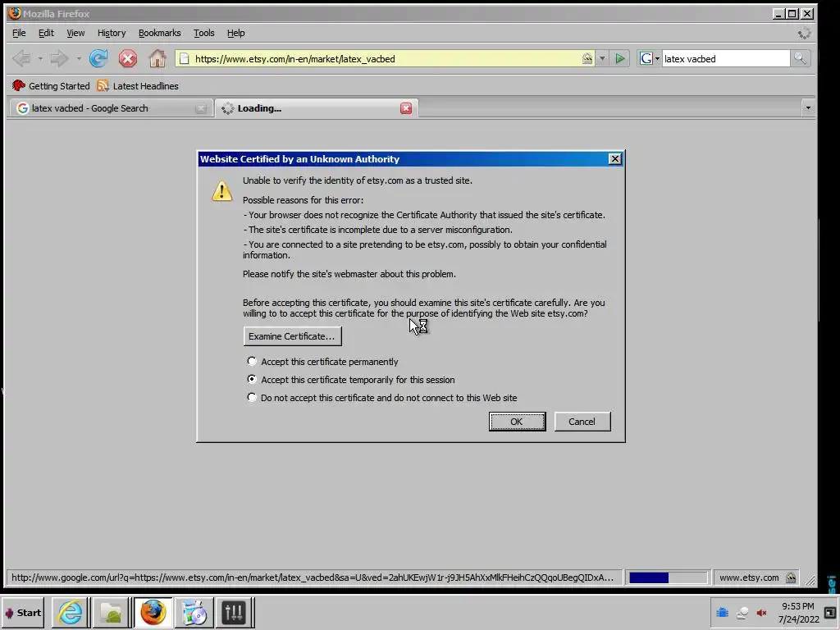Click the Firefox taskbar button
Viewport: 840px width, 630px height.
pos(153,612)
